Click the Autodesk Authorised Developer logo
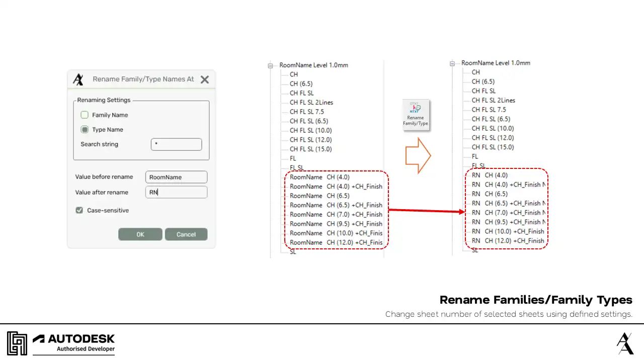 coord(74,343)
